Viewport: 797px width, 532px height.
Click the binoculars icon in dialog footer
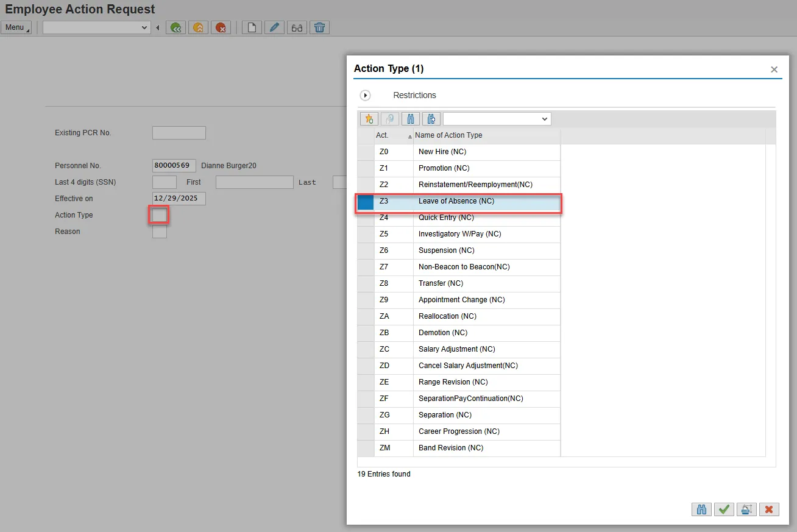pos(701,509)
